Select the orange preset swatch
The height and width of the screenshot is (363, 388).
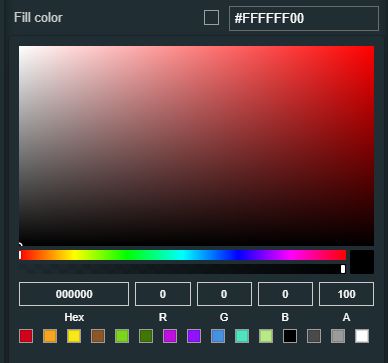coord(50,336)
